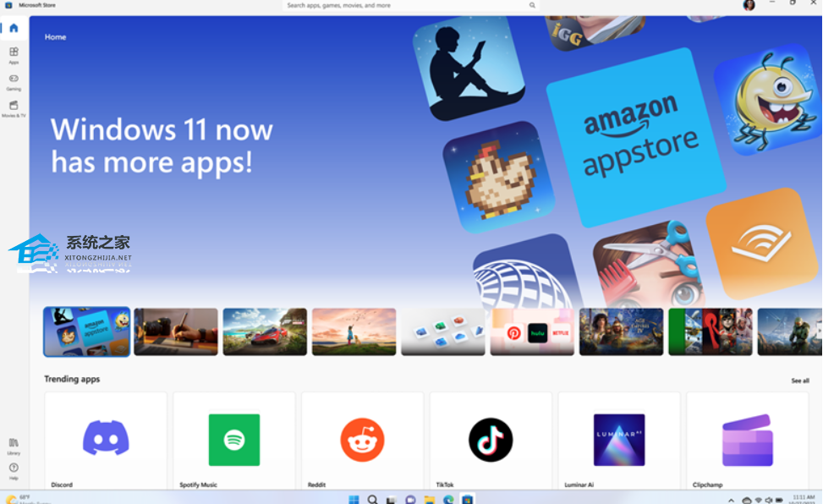The height and width of the screenshot is (504, 823).
Task: Select the red racing car carousel thumbnail
Action: pyautogui.click(x=265, y=331)
